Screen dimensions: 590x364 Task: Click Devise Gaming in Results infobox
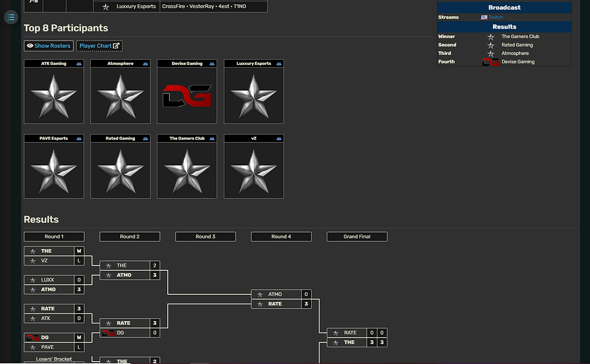pyautogui.click(x=518, y=61)
